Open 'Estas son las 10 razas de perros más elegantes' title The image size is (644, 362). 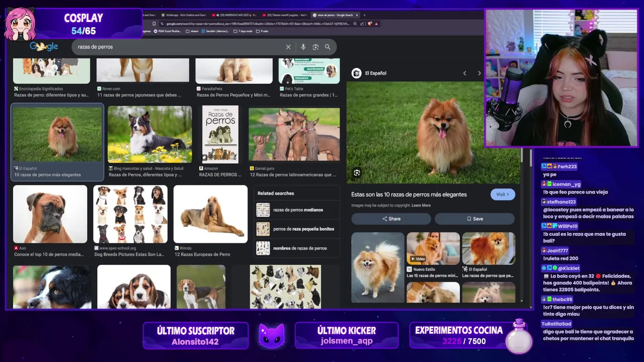point(409,194)
